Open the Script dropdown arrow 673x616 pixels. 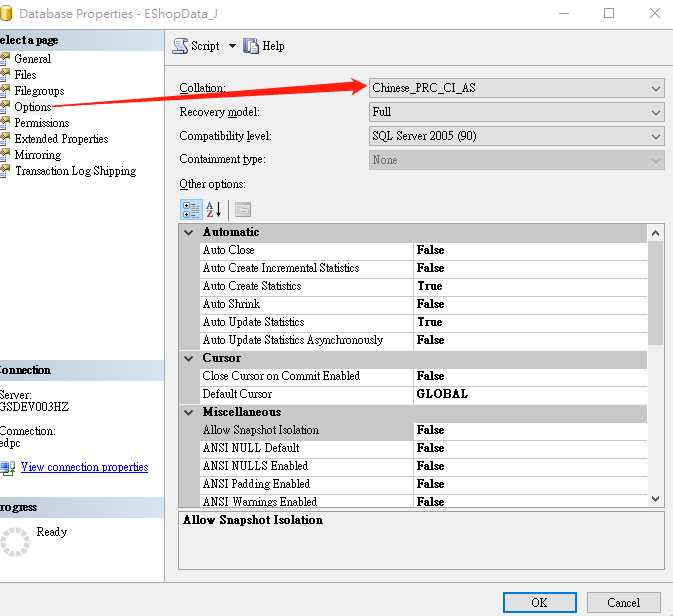[x=232, y=46]
